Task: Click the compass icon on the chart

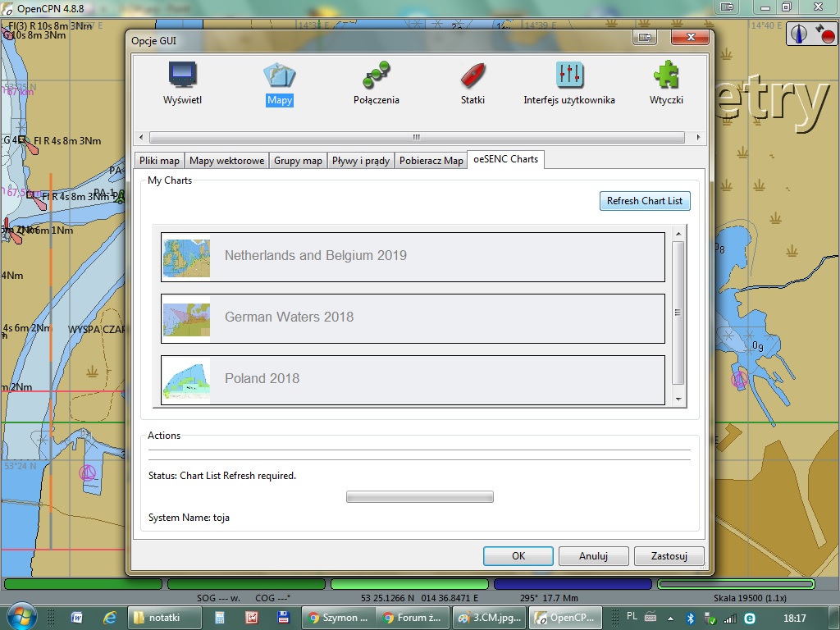Action: [x=799, y=34]
